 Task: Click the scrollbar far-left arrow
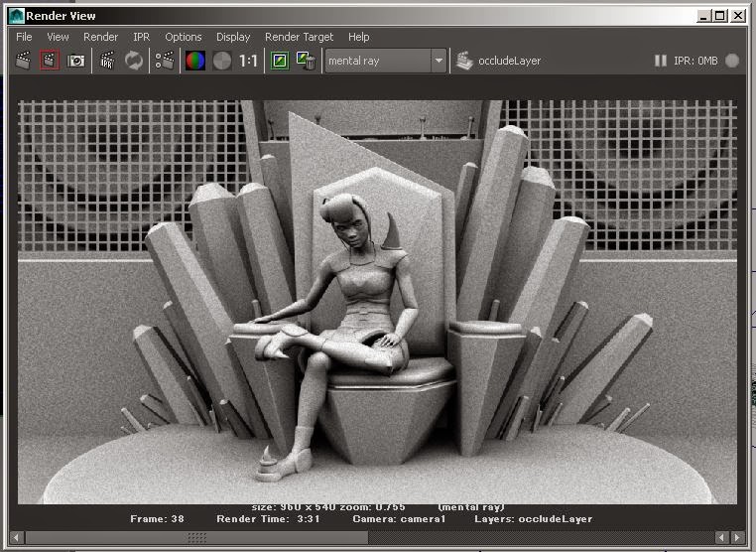click(x=17, y=537)
